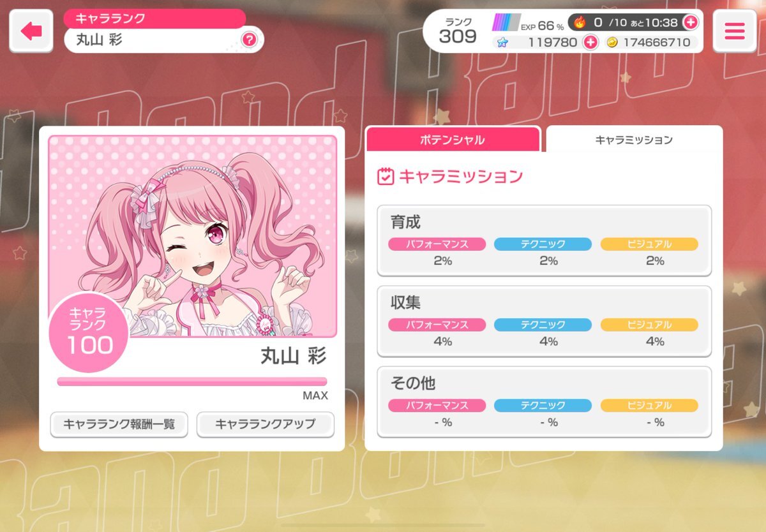766x532 pixels.
Task: Switch to the キャラミッション tab
Action: point(634,139)
